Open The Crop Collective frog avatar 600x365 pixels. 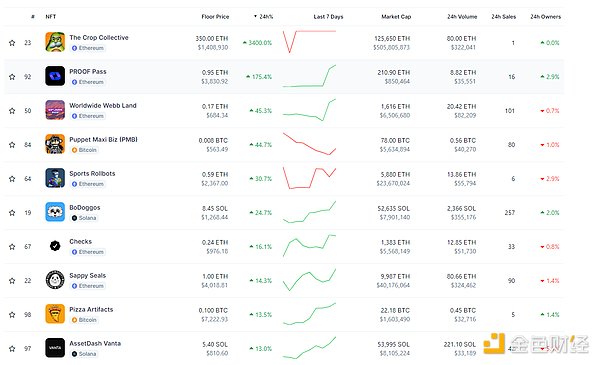[x=55, y=42]
